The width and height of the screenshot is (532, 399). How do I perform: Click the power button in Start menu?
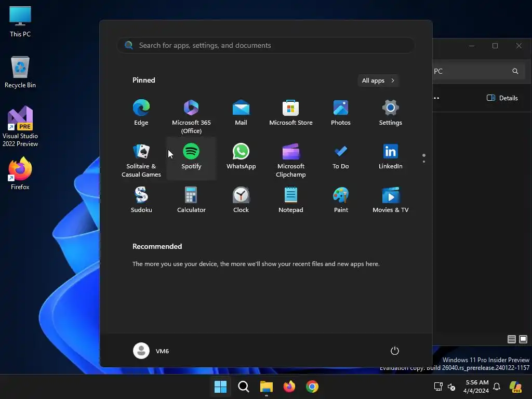(395, 351)
